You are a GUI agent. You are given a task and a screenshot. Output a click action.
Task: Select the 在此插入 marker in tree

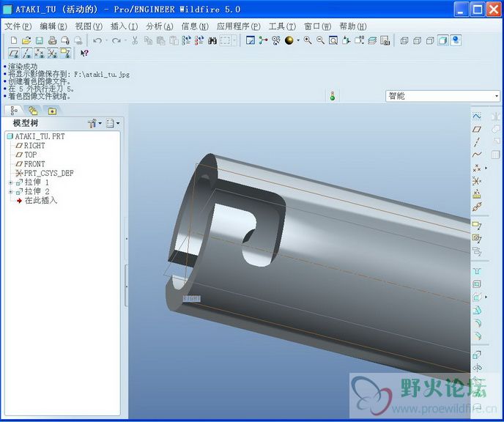point(37,201)
